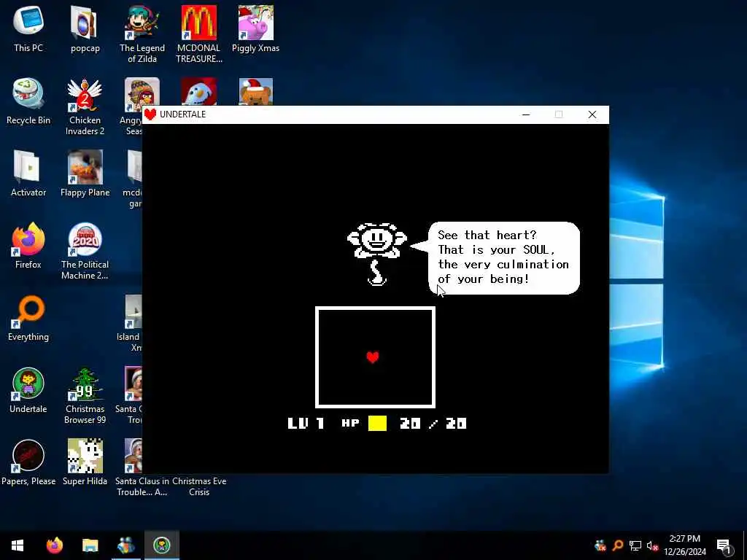Click the UNDERTALE title bar text
Image resolution: width=747 pixels, height=560 pixels.
[x=182, y=114]
